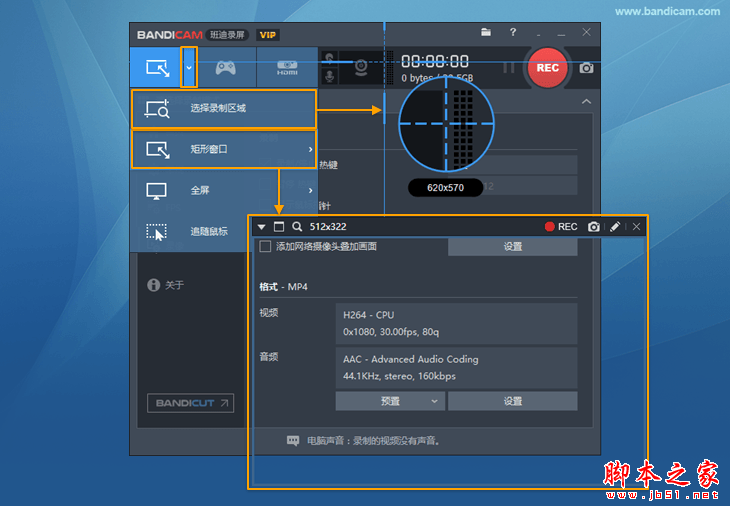Click the magnifier find-window icon on frame bar
730x506 pixels.
click(x=297, y=227)
